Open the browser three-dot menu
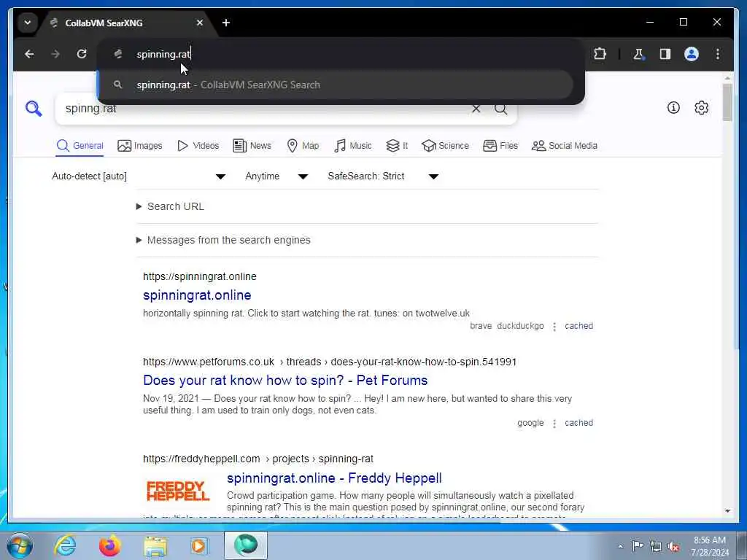This screenshot has width=747, height=560. (x=718, y=54)
